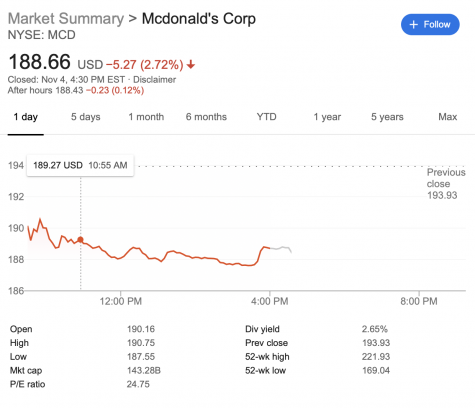Open the 5 years chart range
Screen dimensions: 475x408
(387, 117)
